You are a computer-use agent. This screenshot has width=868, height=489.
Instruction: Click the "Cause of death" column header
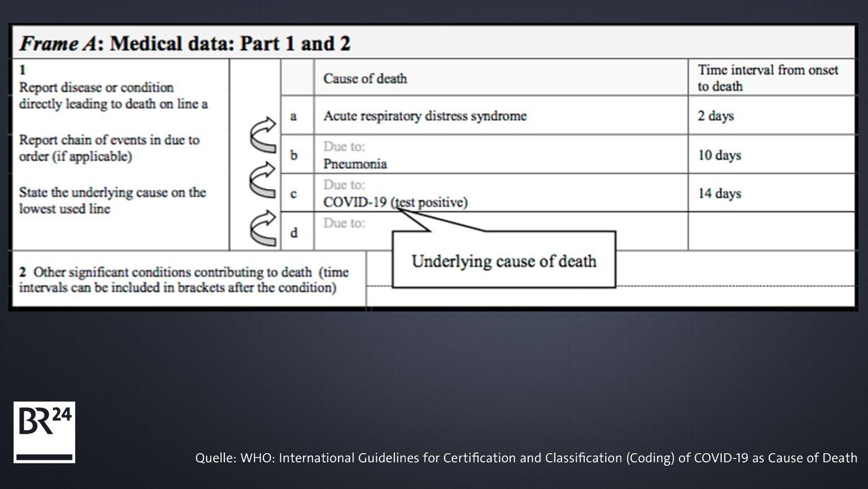point(365,79)
